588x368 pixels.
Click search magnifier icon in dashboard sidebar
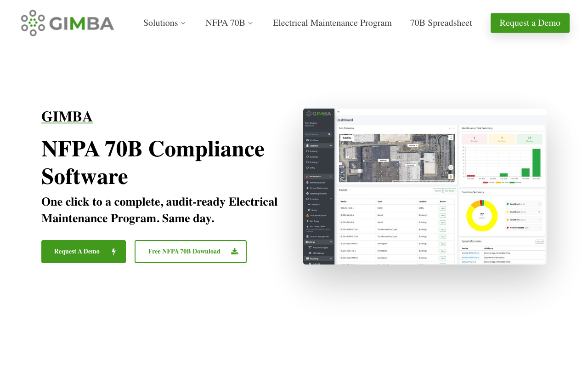[329, 134]
